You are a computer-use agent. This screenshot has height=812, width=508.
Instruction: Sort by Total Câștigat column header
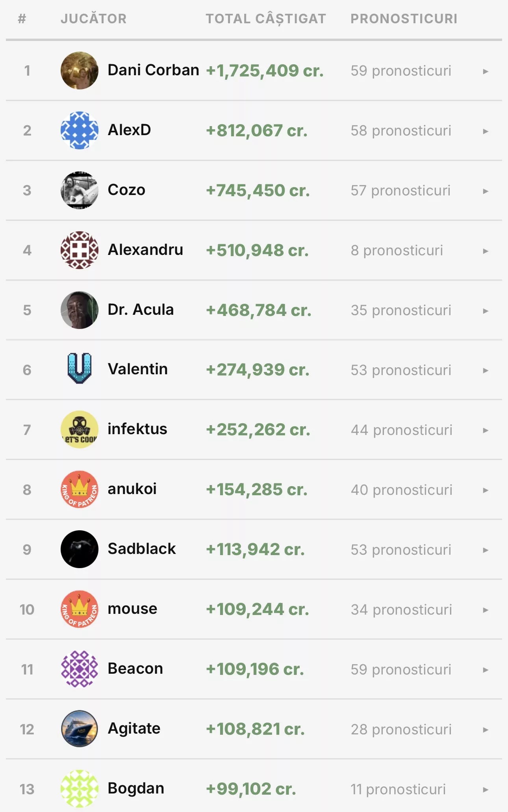(266, 19)
